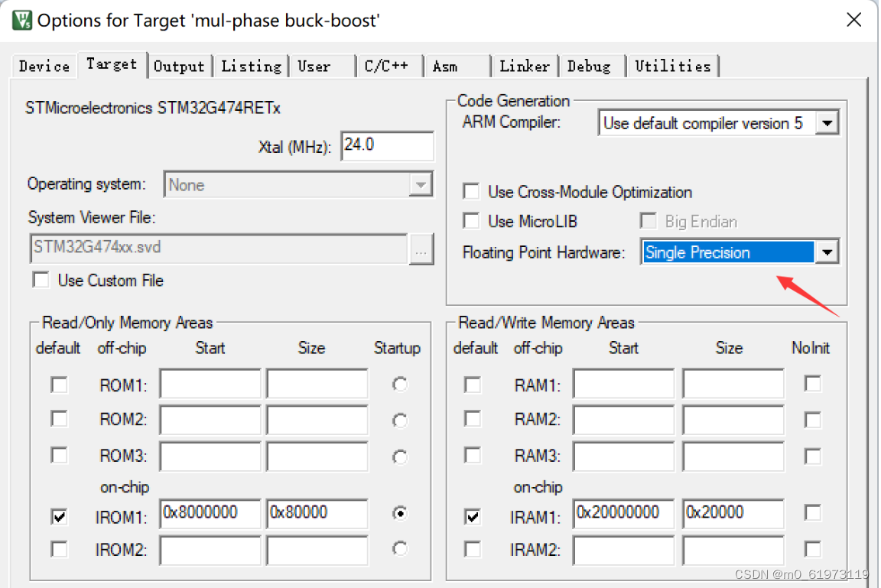Click the RAM3 Size field
The image size is (881, 588).
click(x=733, y=456)
